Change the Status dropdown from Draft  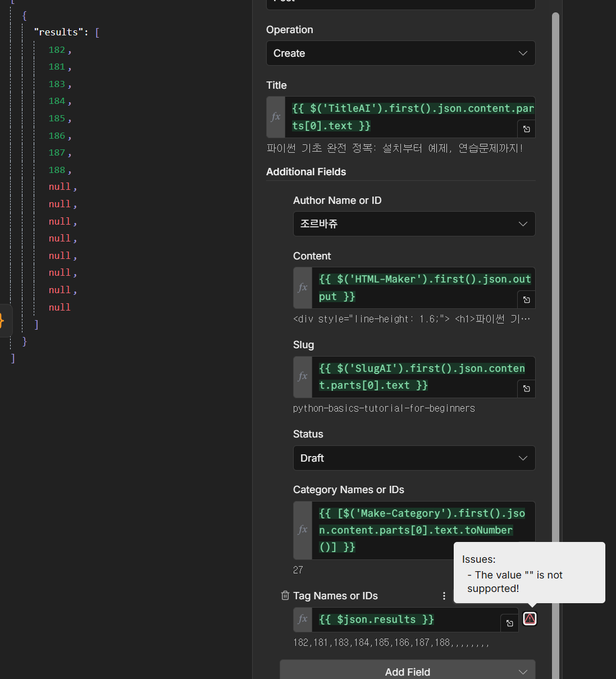coord(414,458)
